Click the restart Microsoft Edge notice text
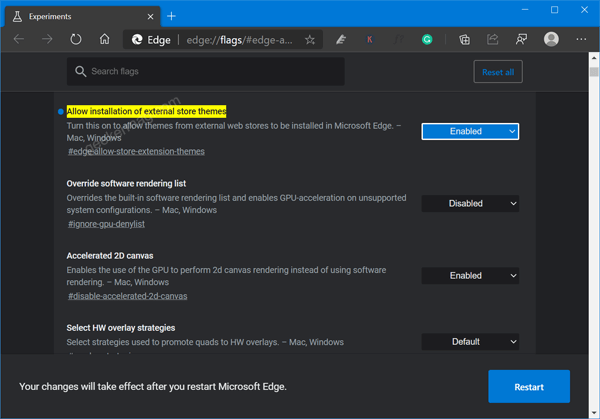Viewport: 600px width, 419px height. click(153, 386)
